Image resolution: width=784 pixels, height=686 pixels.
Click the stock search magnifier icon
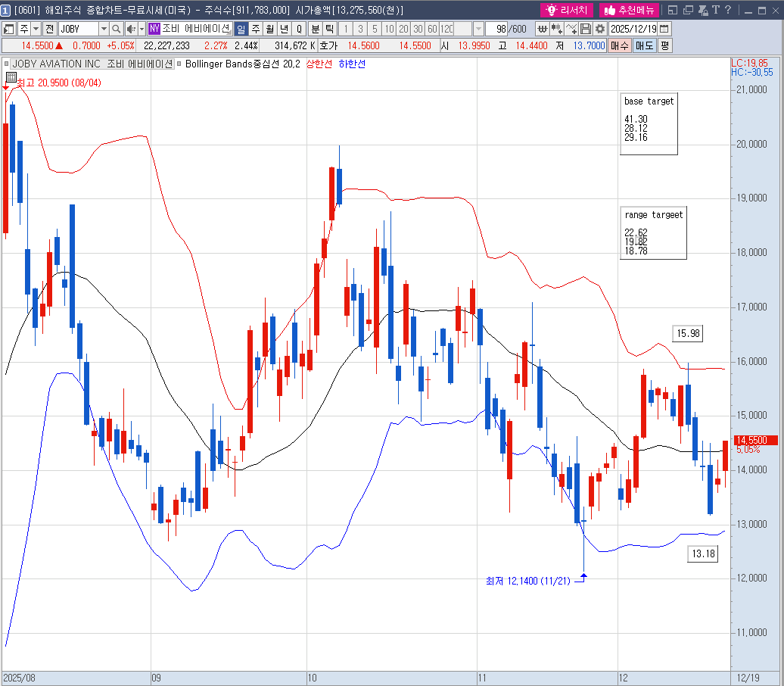(x=117, y=29)
